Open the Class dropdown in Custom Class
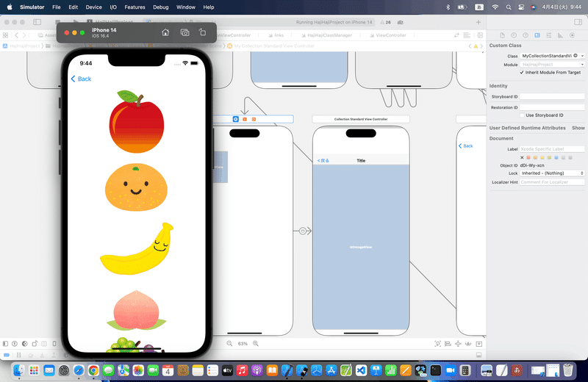This screenshot has width=588, height=382. [582, 56]
